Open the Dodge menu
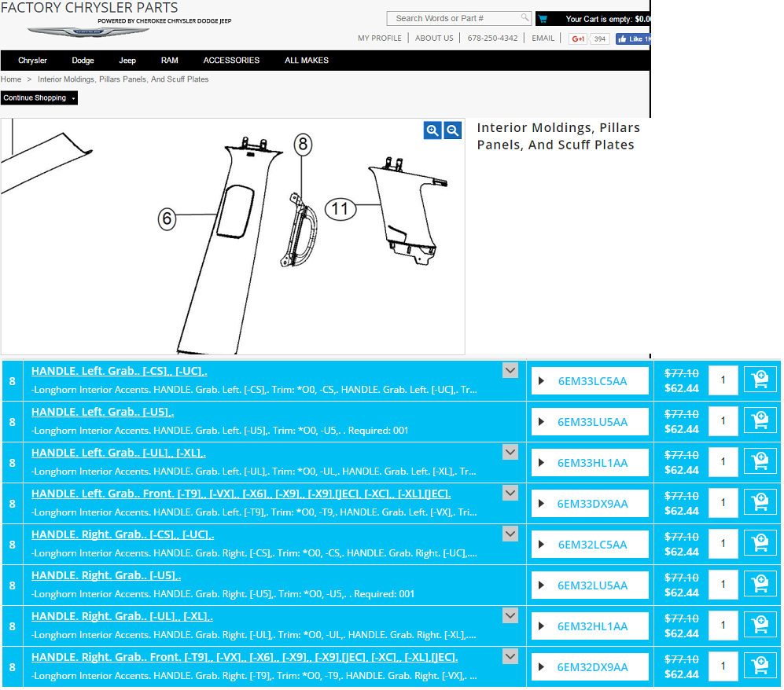Screen dimensions: 784x690 click(83, 61)
